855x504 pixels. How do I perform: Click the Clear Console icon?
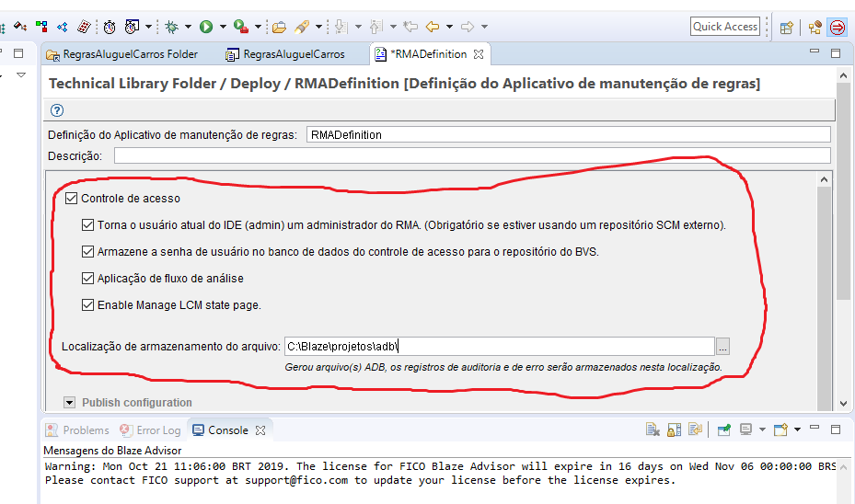coord(653,430)
